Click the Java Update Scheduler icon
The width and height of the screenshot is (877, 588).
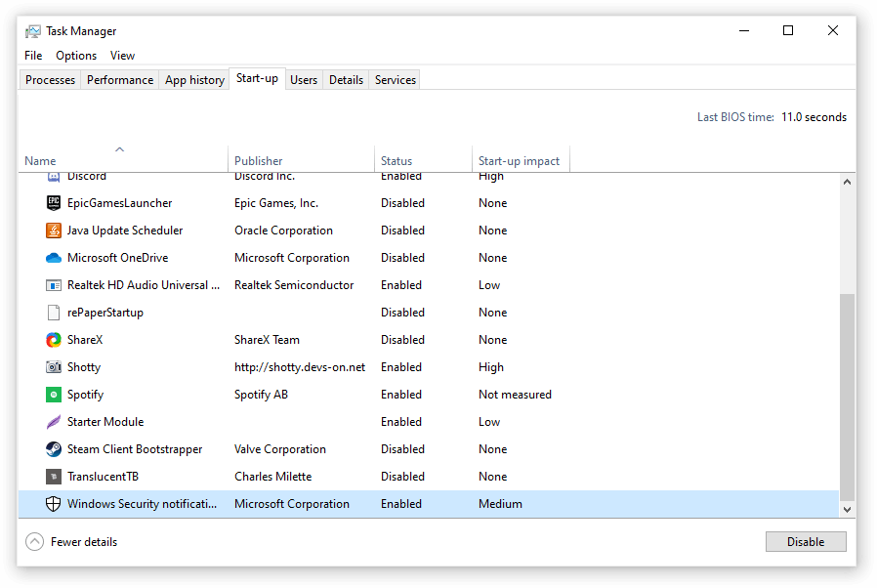53,231
